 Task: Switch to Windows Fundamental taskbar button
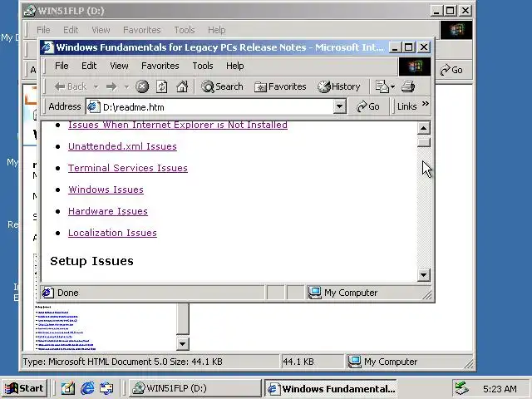(x=331, y=388)
